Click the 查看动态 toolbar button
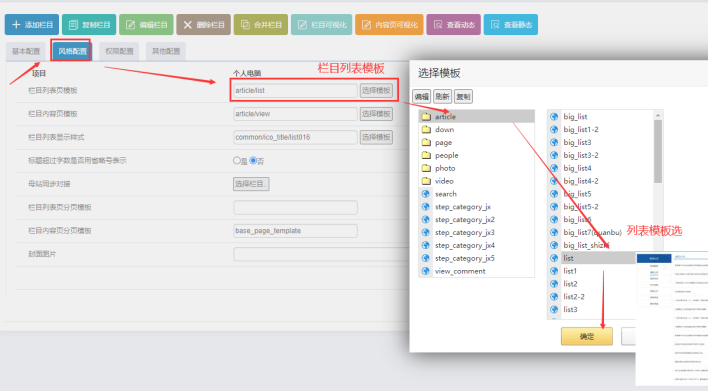Viewport: 708px width, 391px height. coord(453,24)
